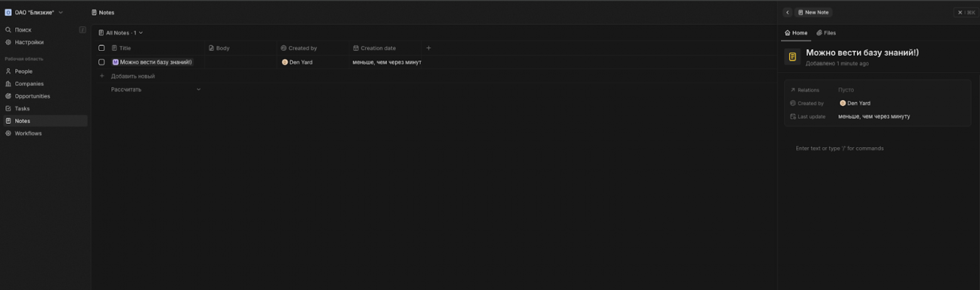980x290 pixels.
Task: Select the Home tab in note panel
Action: 796,33
